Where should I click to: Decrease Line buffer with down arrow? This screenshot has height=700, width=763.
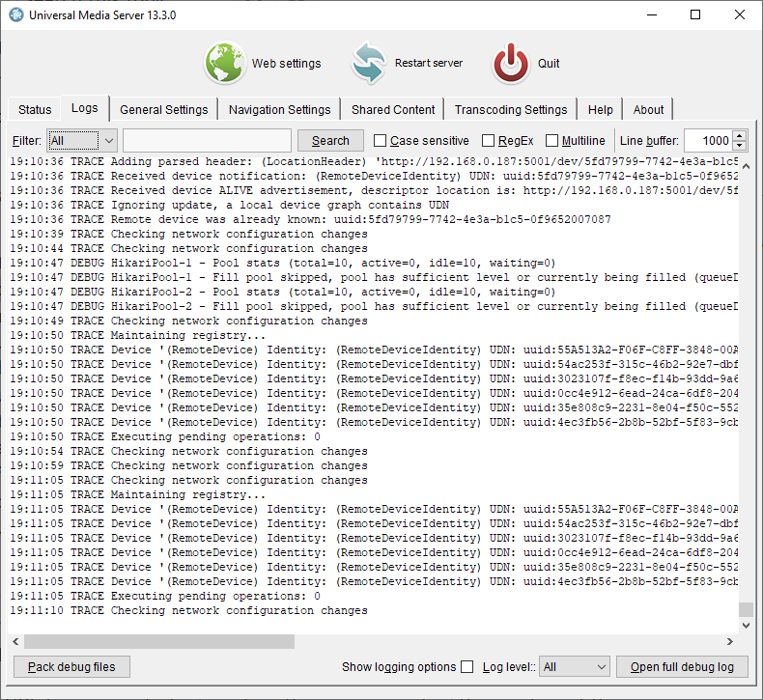click(740, 146)
